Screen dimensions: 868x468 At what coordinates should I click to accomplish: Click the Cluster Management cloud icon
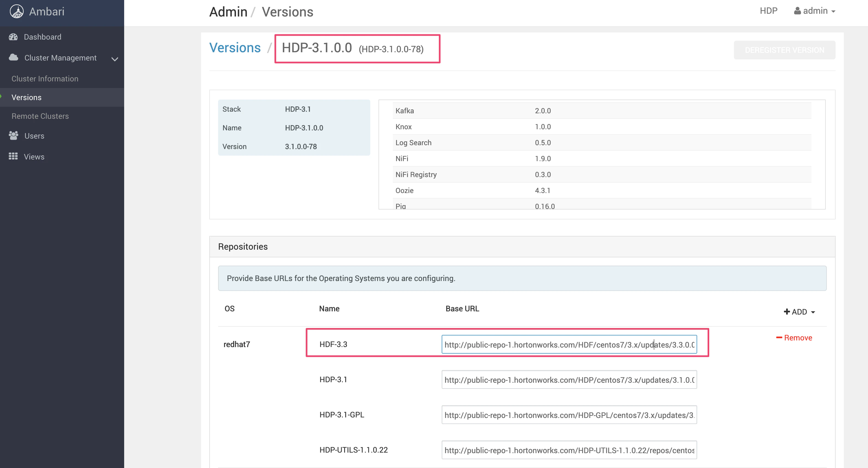pyautogui.click(x=13, y=57)
